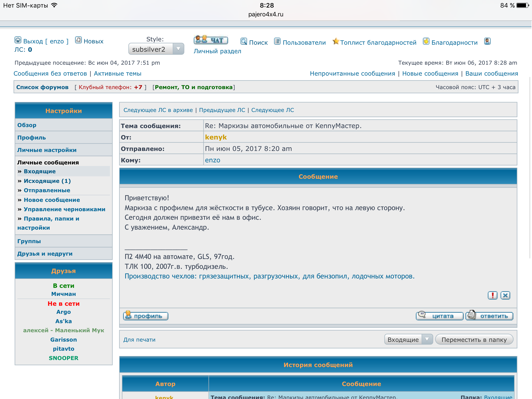The height and width of the screenshot is (399, 532).
Task: Open sender profile via профиль button
Action: [x=146, y=316]
